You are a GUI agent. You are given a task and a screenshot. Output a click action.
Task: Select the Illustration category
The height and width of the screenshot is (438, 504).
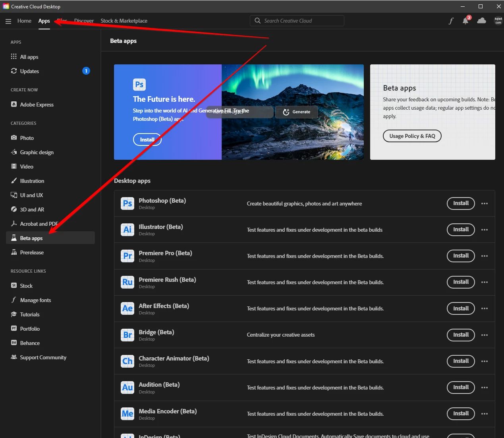[x=50, y=181]
